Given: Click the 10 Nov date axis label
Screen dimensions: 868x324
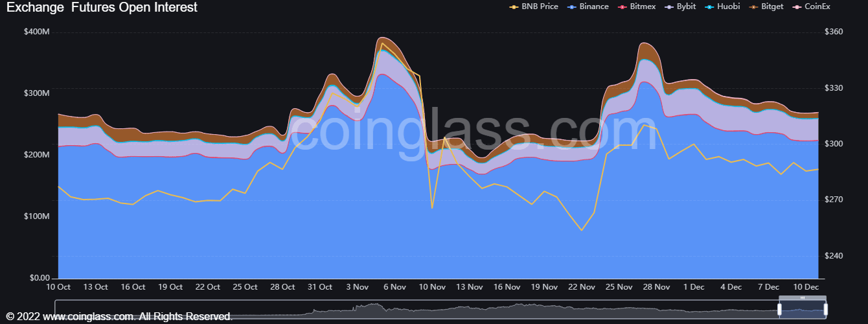Looking at the screenshot, I should pos(432,286).
